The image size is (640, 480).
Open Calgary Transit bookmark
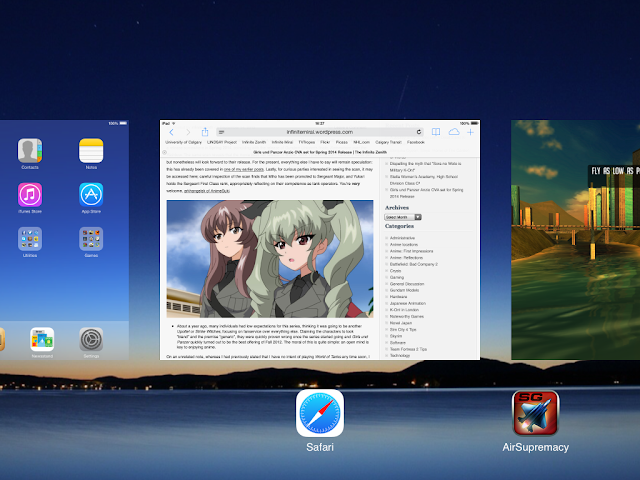[389, 142]
